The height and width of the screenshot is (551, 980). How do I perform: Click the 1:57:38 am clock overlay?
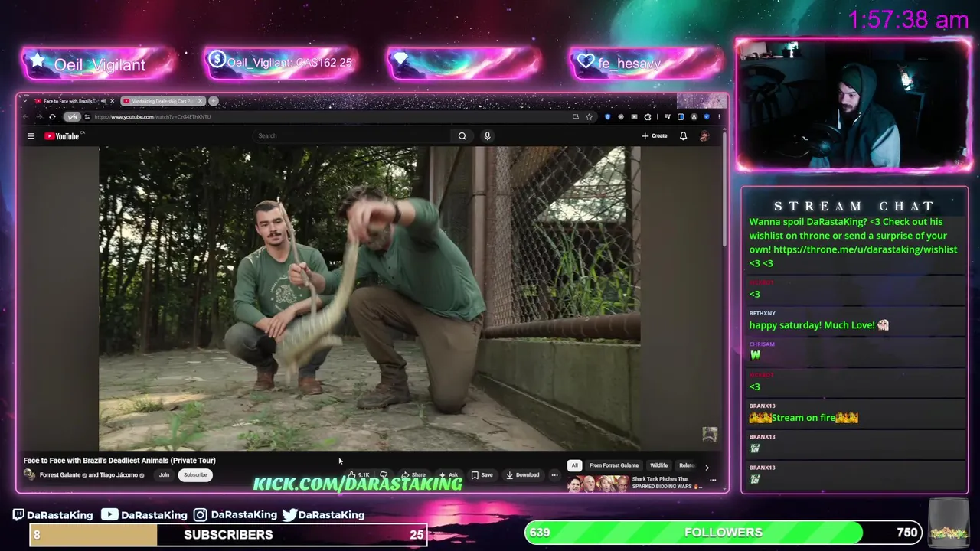(909, 20)
